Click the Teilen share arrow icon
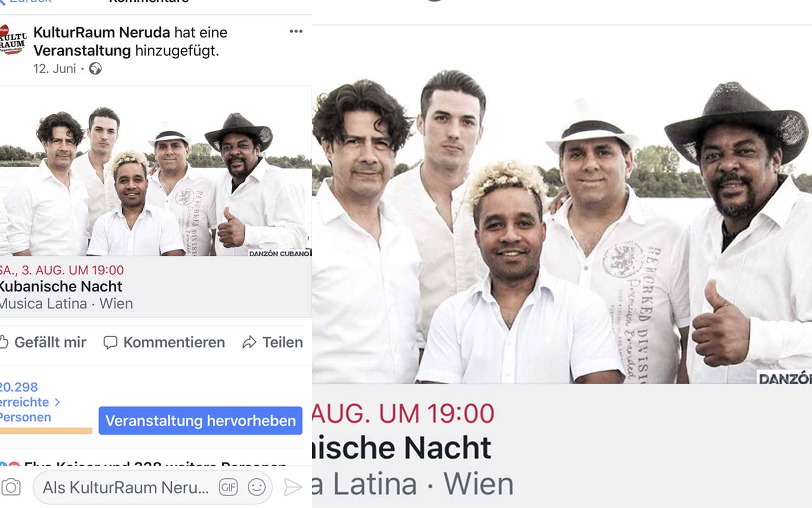Image resolution: width=812 pixels, height=508 pixels. tap(249, 342)
